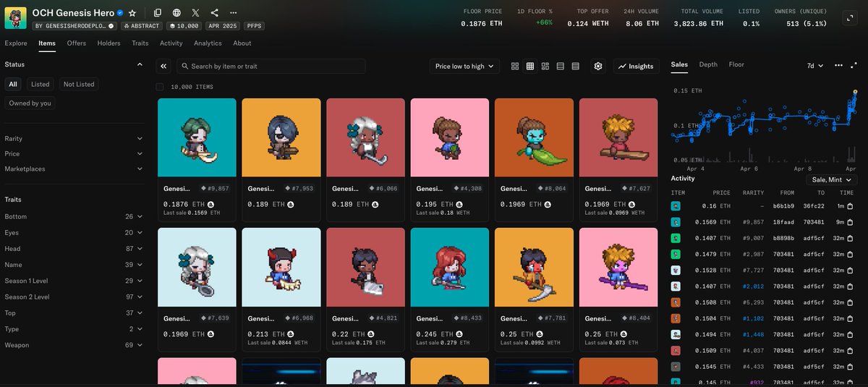Open the Price low to high dropdown
Viewport: 868px width, 387px height.
click(464, 67)
